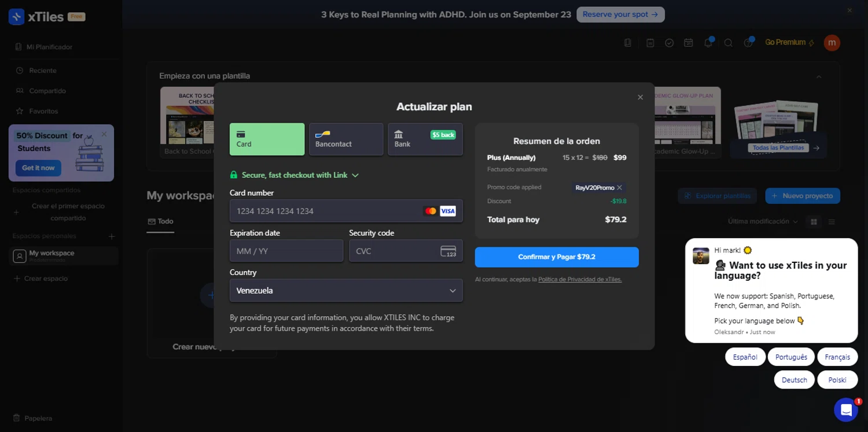Screen dimensions: 868x432
Task: Choose Deutsch in the chat prompt
Action: (x=795, y=380)
